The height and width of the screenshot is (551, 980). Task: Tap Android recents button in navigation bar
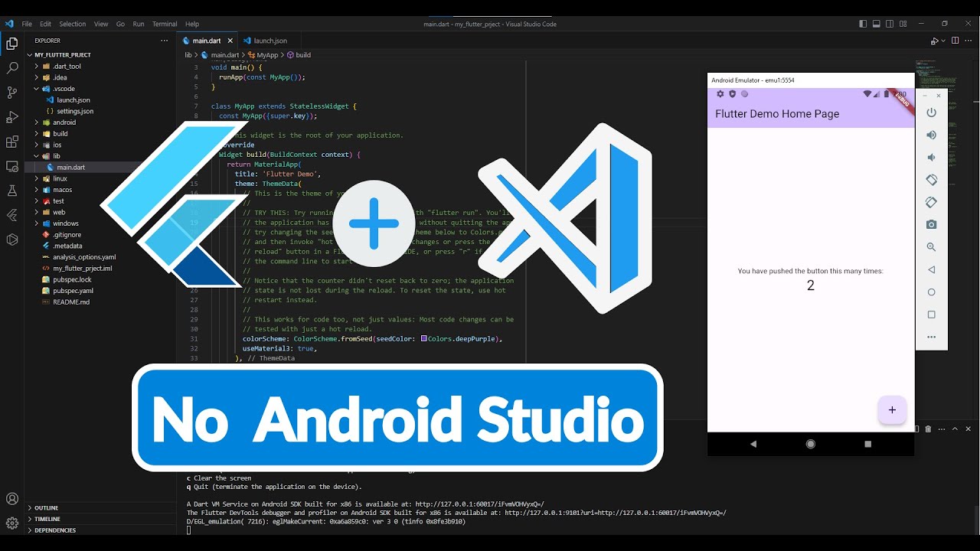click(867, 444)
